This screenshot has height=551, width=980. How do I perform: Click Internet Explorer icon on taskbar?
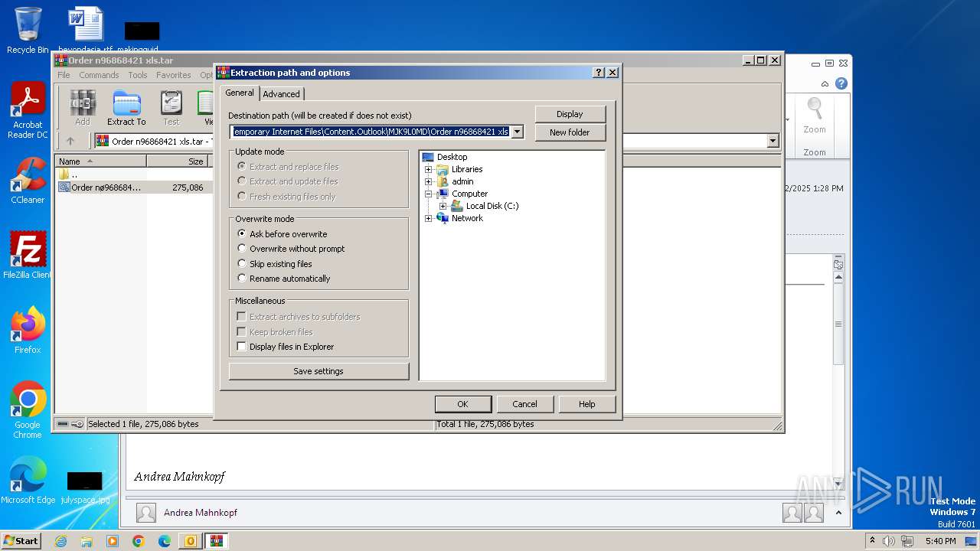coord(60,541)
